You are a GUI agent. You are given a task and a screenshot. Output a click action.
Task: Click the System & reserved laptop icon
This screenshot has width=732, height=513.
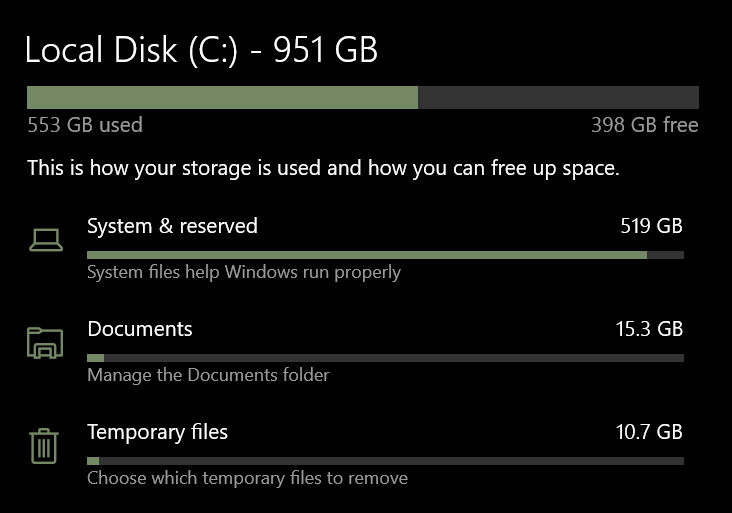pyautogui.click(x=45, y=240)
